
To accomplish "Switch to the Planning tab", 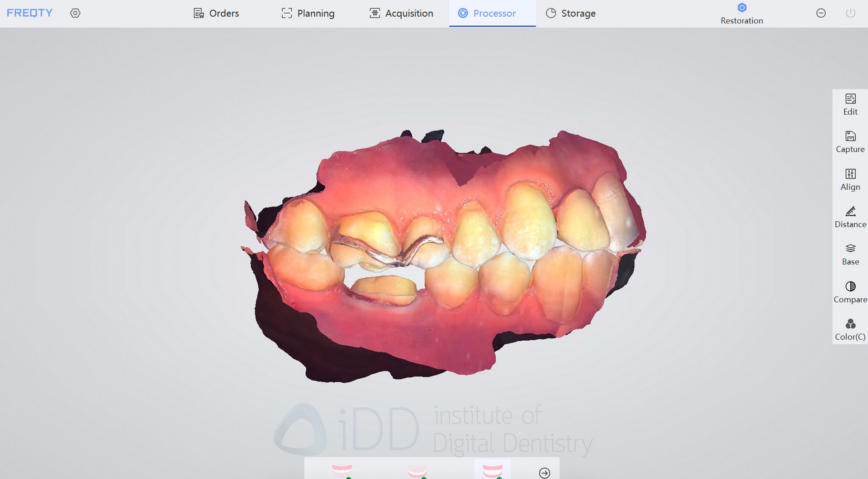I will click(308, 13).
